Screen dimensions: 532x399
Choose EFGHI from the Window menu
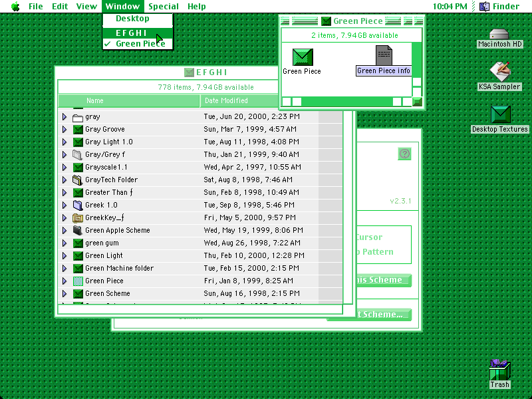[138, 33]
